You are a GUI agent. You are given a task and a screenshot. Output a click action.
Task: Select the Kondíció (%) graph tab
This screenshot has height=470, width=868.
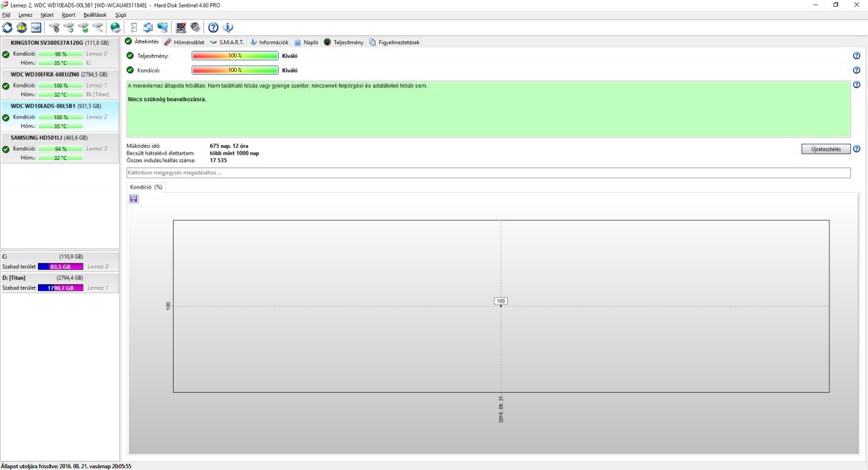[146, 187]
